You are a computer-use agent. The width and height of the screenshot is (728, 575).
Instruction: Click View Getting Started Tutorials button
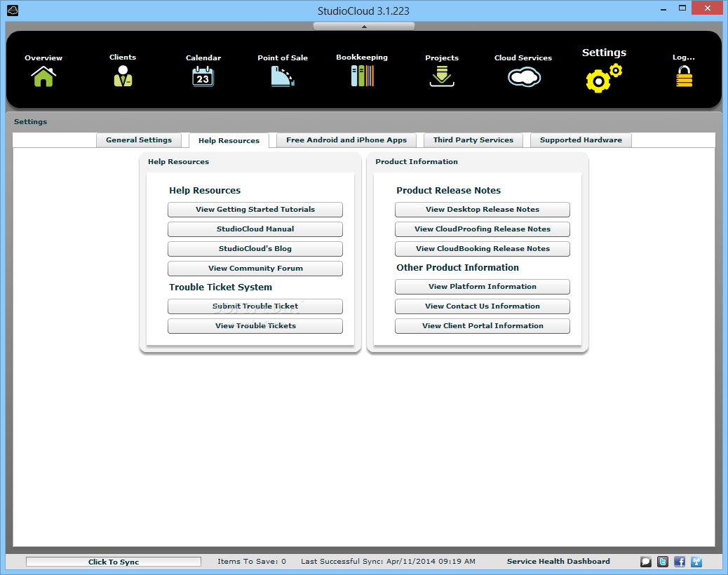tap(255, 210)
